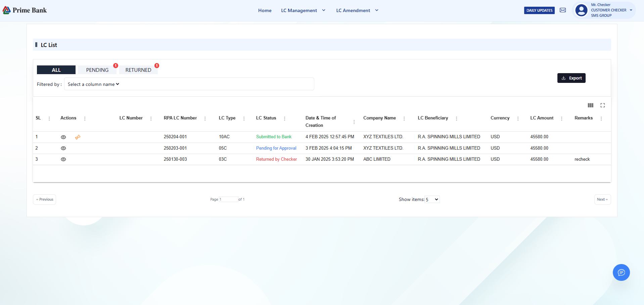Open the LC Number column options menu
Screen dimensions: 644x305
[x=151, y=118]
